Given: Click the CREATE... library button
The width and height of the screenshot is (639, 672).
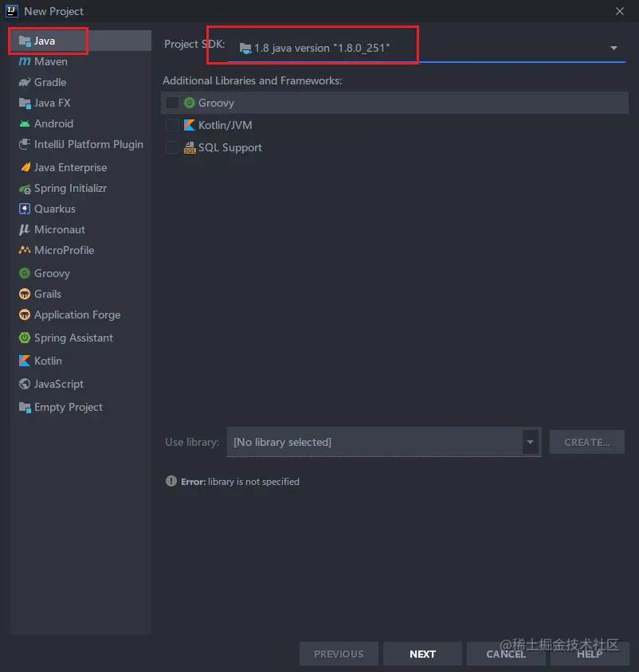Looking at the screenshot, I should click(587, 442).
